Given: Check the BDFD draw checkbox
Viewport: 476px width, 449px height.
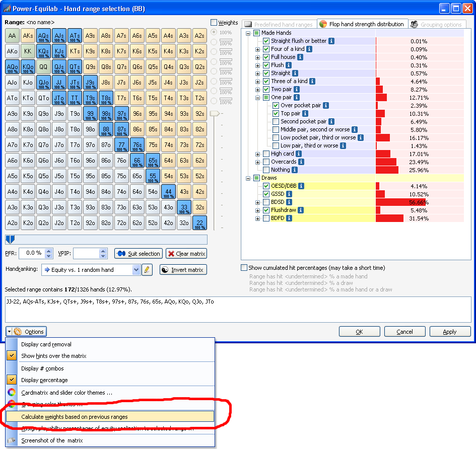Looking at the screenshot, I should (266, 218).
